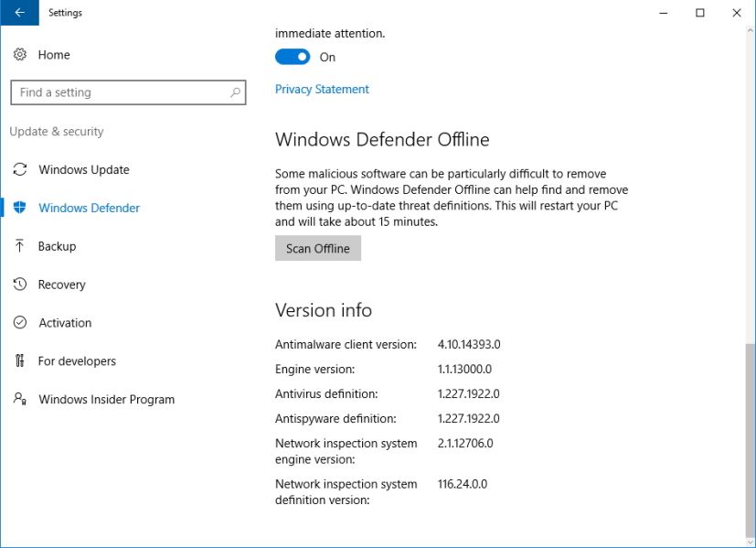Open For developers settings
The width and height of the screenshot is (756, 548).
[x=77, y=360]
